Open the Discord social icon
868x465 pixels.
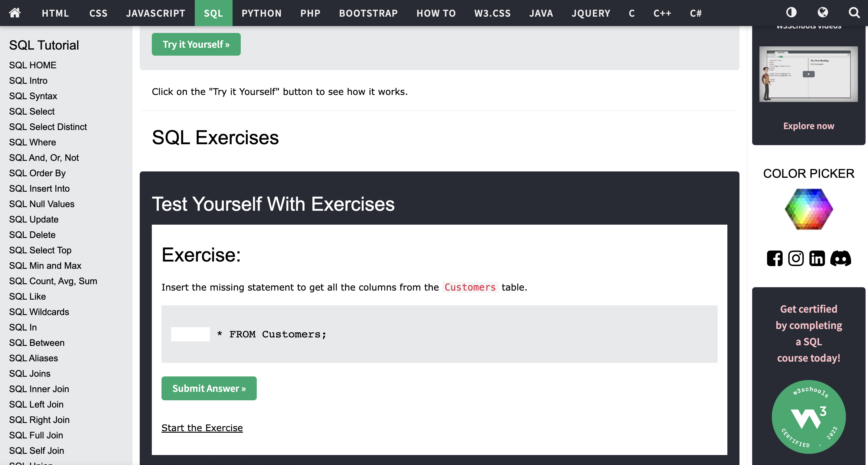(840, 259)
